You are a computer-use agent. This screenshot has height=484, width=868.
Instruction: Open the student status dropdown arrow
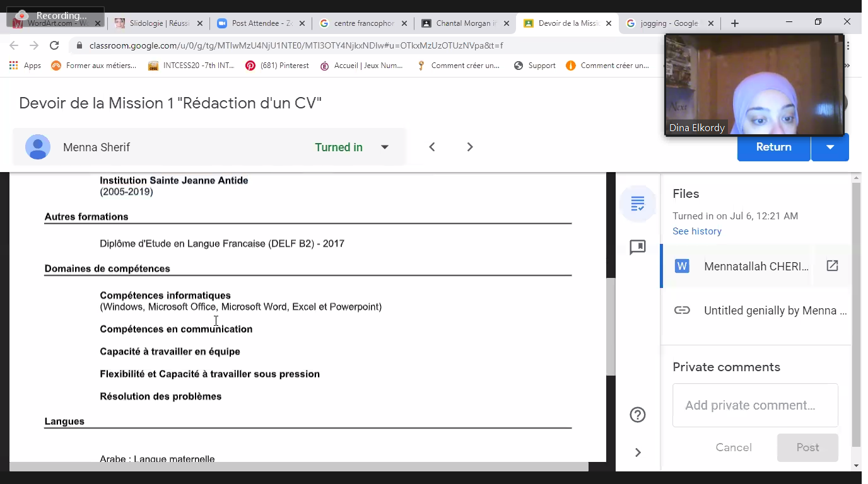pos(385,147)
